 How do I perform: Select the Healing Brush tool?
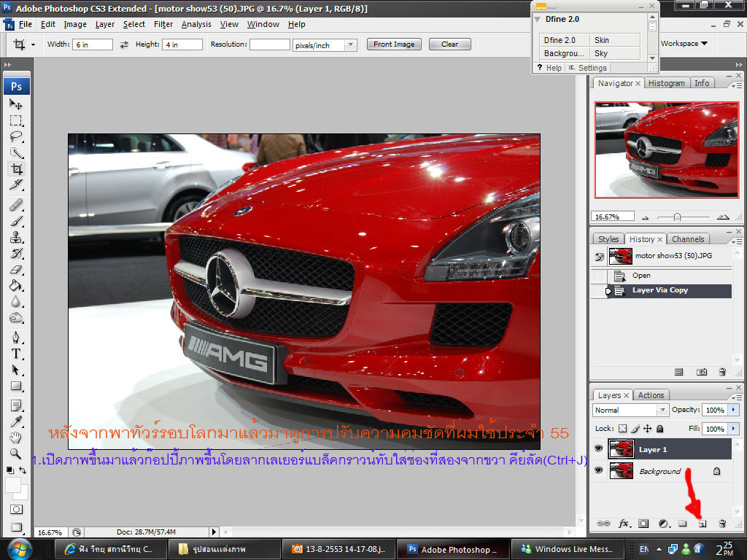(x=16, y=205)
